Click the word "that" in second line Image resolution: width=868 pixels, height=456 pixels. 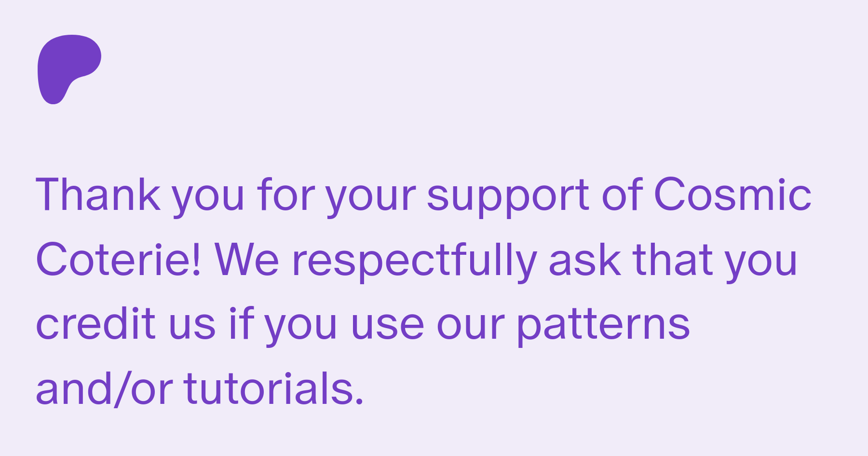coord(673,260)
